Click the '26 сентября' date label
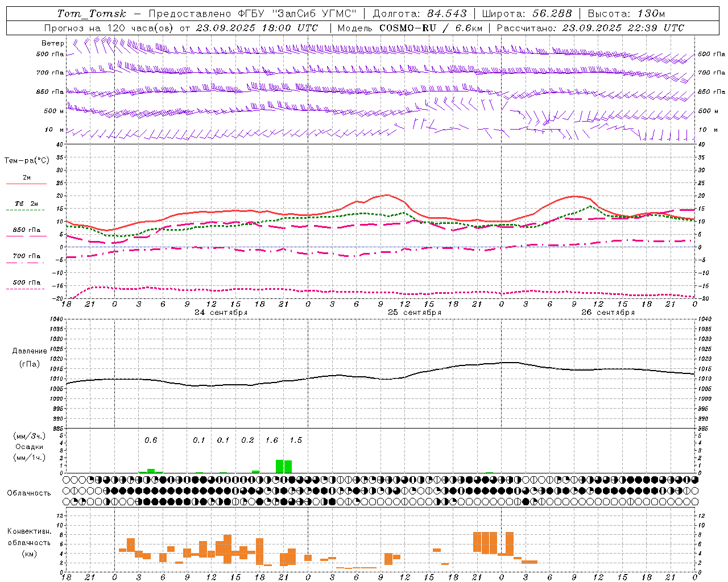 point(608,313)
